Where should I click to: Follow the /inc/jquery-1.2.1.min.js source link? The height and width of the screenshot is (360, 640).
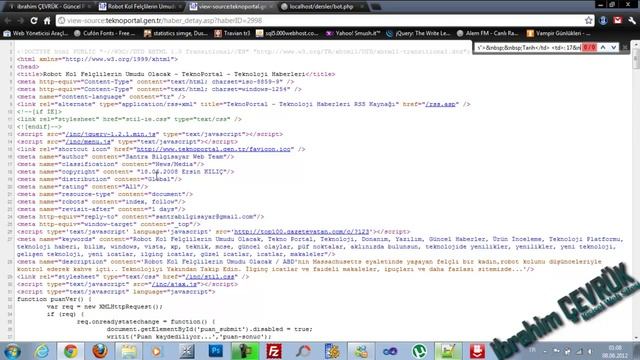(x=110, y=134)
